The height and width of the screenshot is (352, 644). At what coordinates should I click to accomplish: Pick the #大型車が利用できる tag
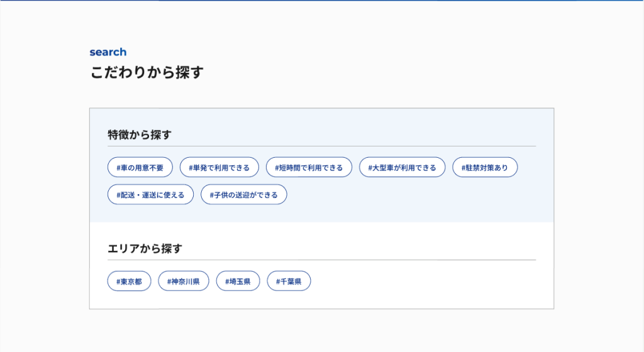click(402, 167)
